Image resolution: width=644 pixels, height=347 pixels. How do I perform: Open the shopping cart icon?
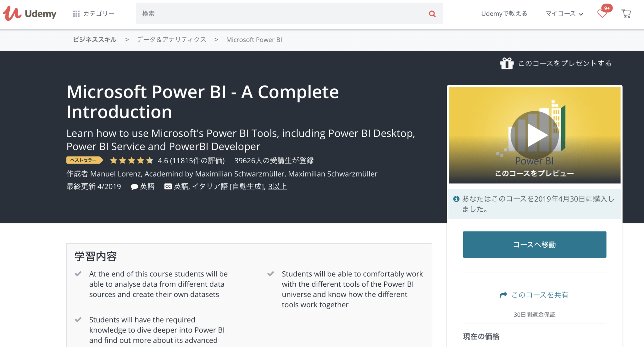point(626,14)
